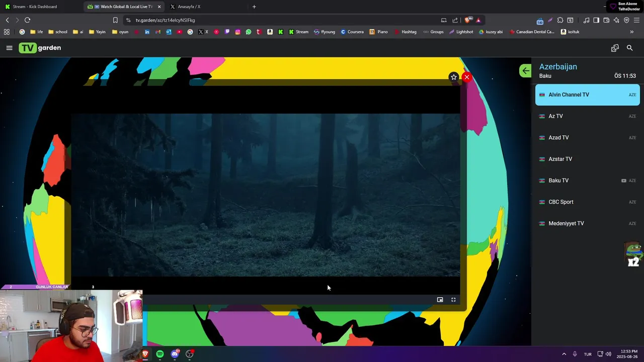Open a new browser tab
Viewport: 644px width, 362px height.
(x=254, y=7)
